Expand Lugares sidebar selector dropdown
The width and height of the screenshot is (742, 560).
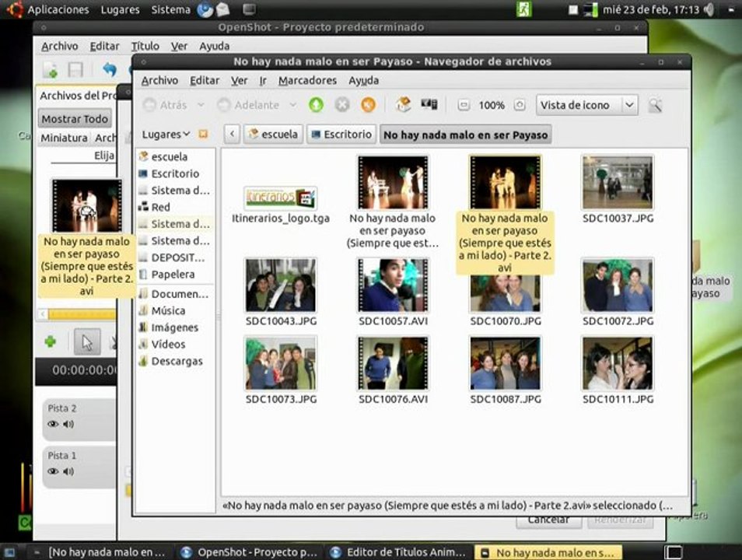click(166, 135)
